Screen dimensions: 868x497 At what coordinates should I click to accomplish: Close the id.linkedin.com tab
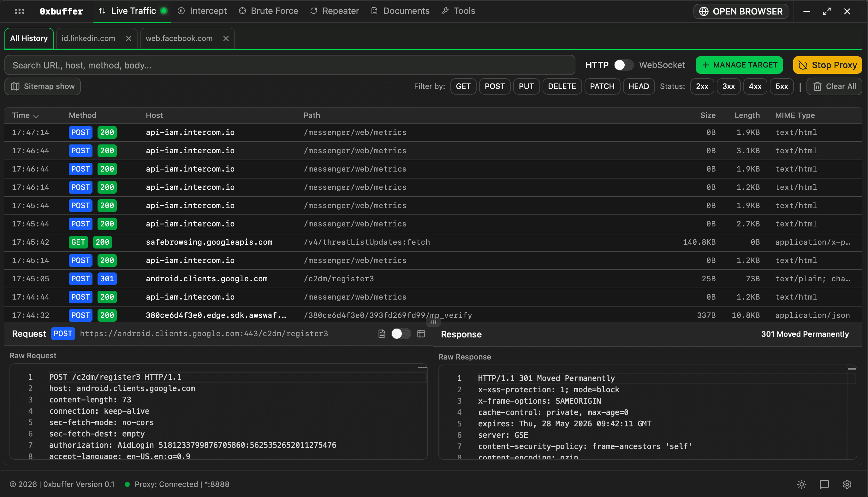(128, 38)
